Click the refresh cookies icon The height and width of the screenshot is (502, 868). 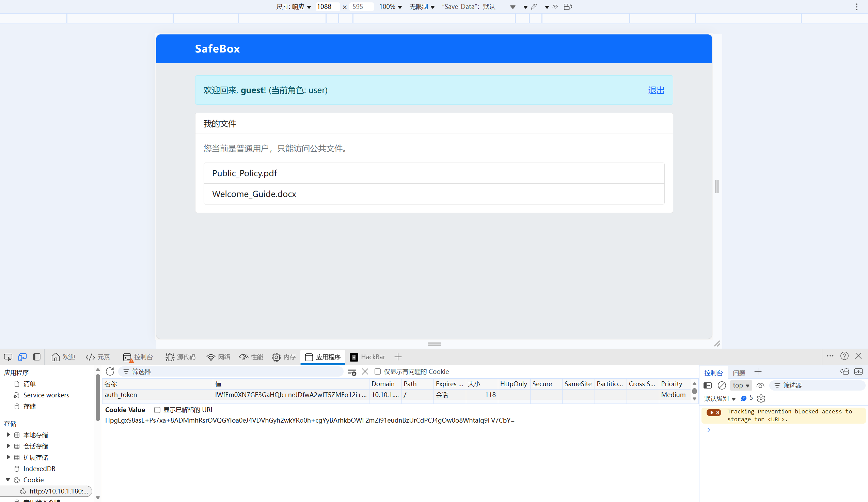coord(110,371)
